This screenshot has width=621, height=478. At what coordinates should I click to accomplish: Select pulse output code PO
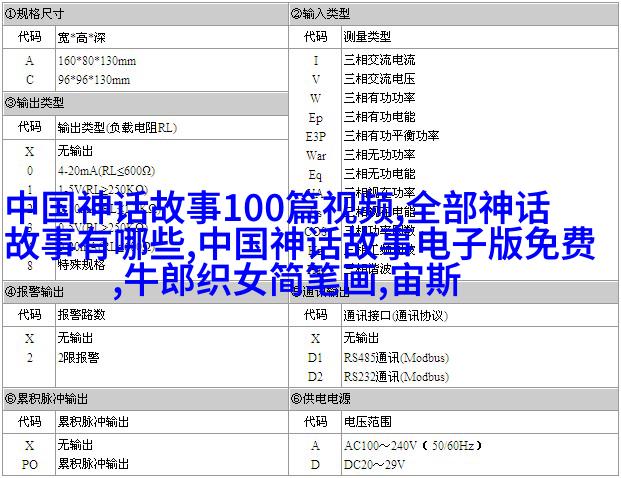pos(29,464)
